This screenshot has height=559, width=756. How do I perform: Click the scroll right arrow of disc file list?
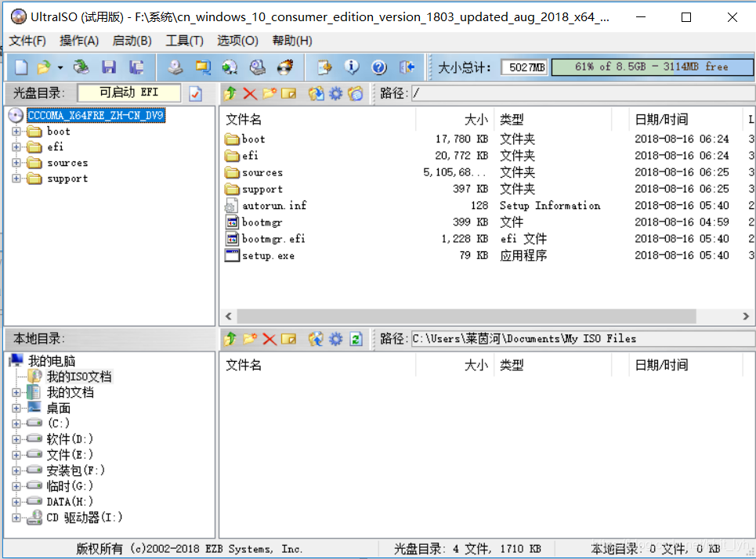click(745, 316)
